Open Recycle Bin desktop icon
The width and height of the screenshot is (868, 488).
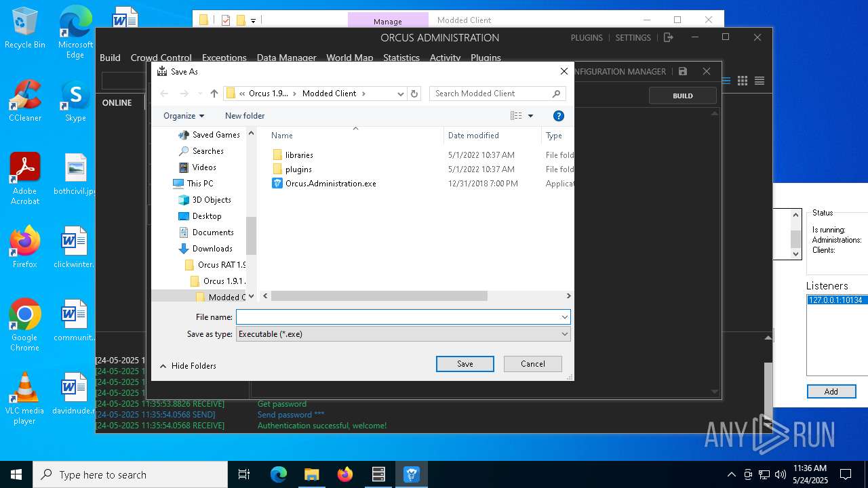24,28
